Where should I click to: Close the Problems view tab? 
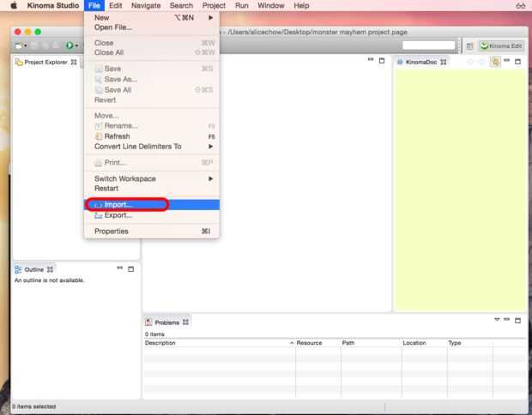[185, 322]
